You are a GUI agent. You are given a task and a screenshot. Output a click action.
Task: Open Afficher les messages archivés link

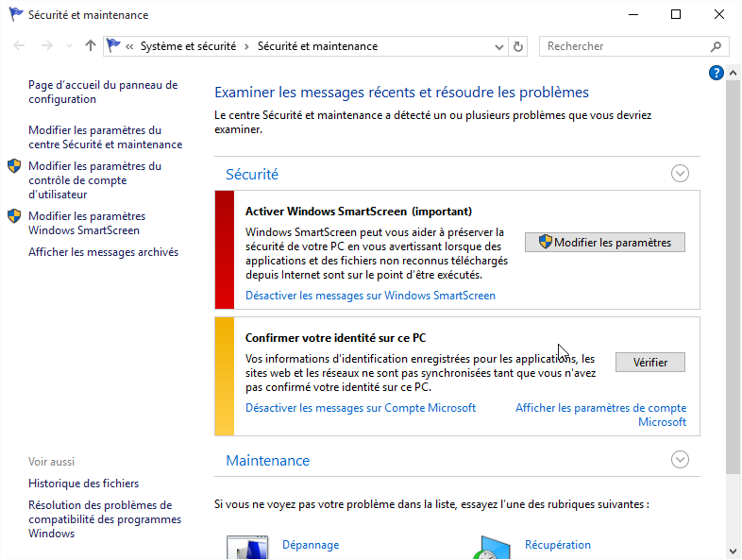coord(103,252)
